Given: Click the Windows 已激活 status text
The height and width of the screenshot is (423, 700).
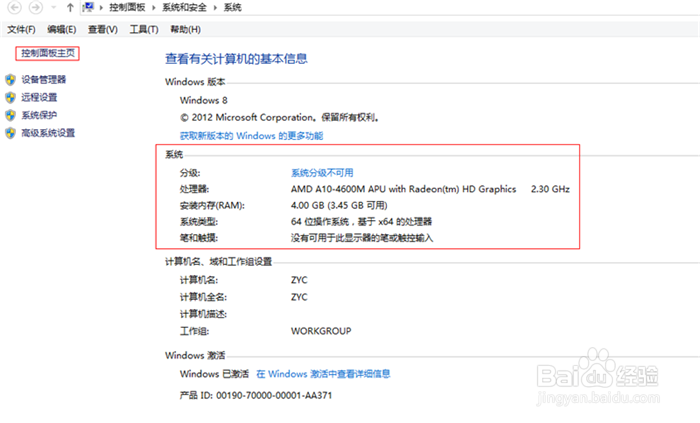Looking at the screenshot, I should 214,374.
